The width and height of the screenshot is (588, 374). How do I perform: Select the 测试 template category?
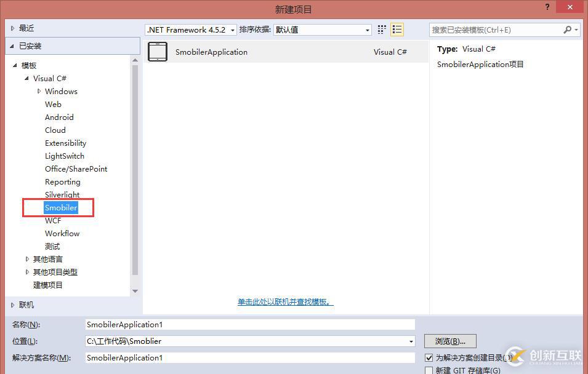tap(52, 246)
